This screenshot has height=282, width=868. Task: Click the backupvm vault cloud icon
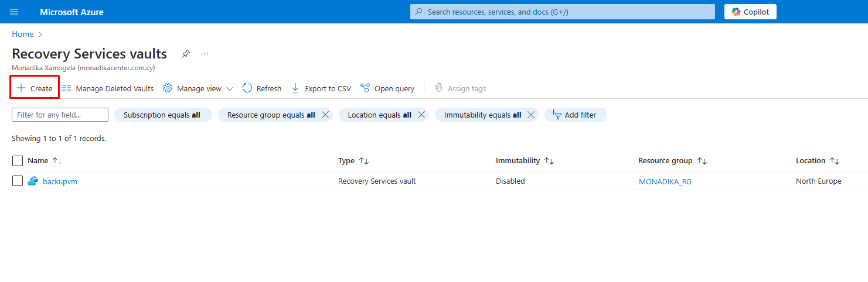[x=33, y=181]
